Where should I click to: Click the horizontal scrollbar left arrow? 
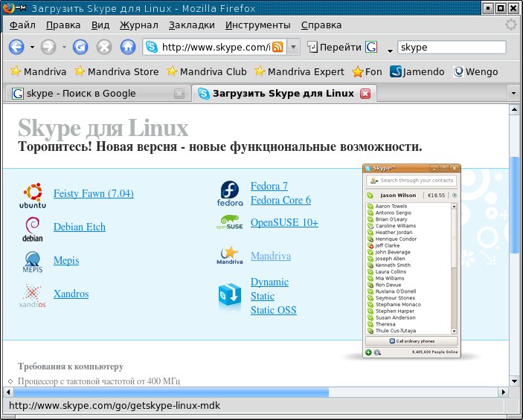point(8,392)
